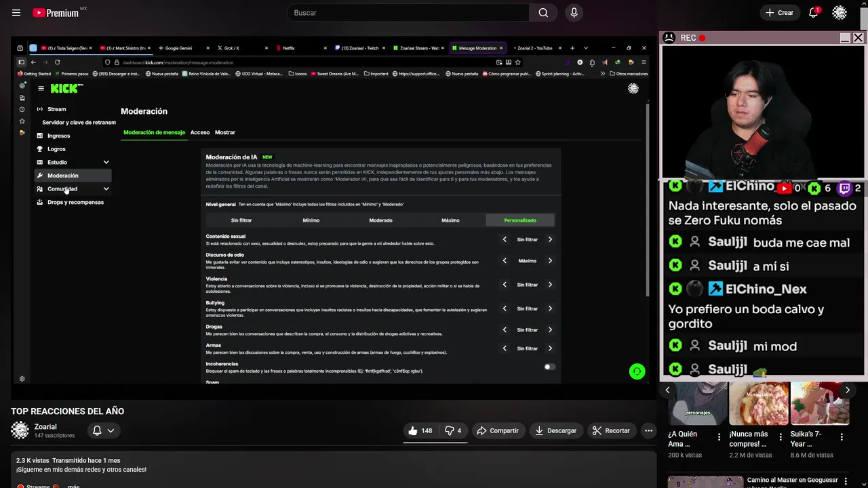Open the more actions ellipsis button

tap(648, 430)
